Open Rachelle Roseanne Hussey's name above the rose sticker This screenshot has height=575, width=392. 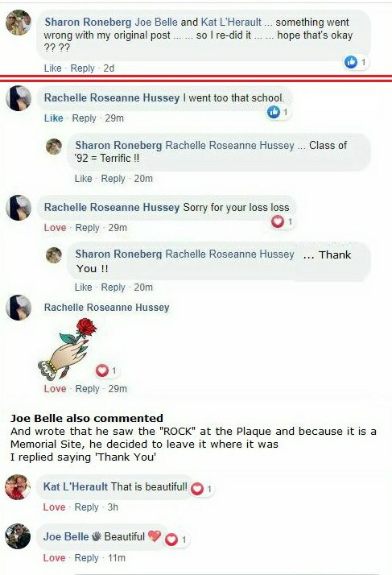coord(107,308)
